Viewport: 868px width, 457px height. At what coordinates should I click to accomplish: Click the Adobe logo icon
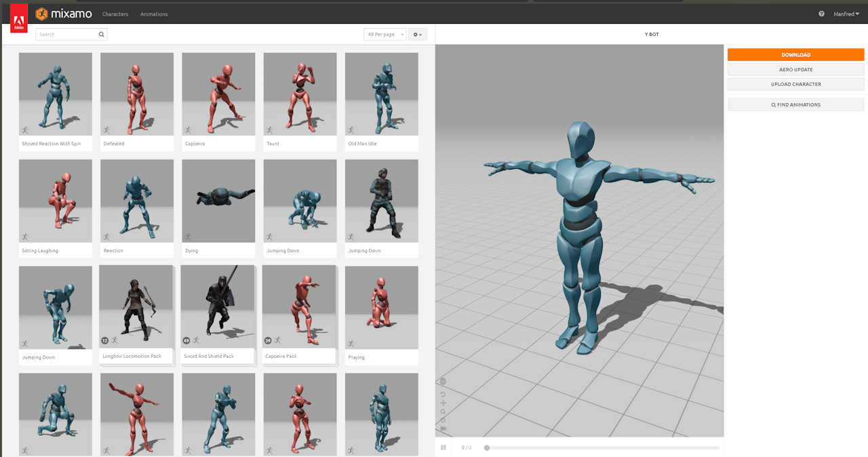(x=18, y=19)
